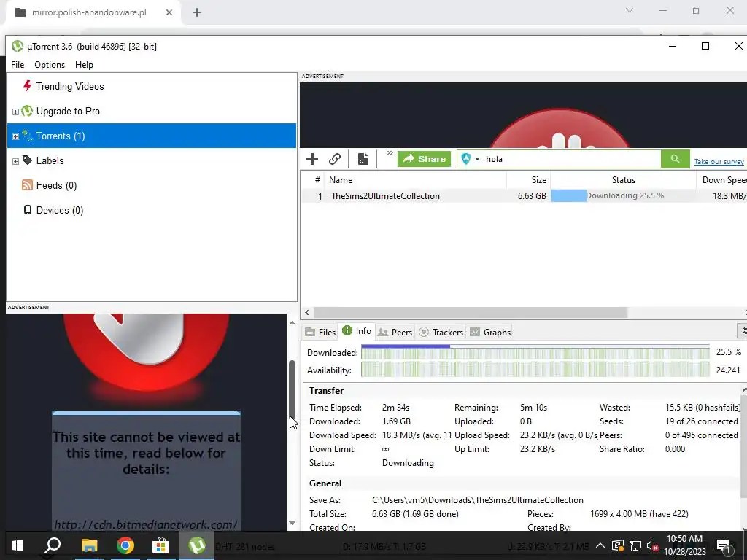Open the search provider shield dropdown

click(471, 159)
